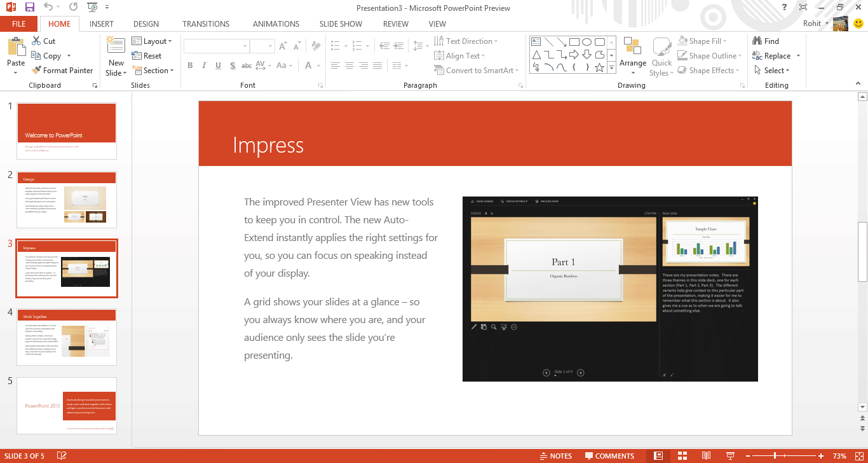The image size is (868, 463).
Task: Select slide 1 Welcome to PowerPoint thumbnail
Action: pos(66,131)
